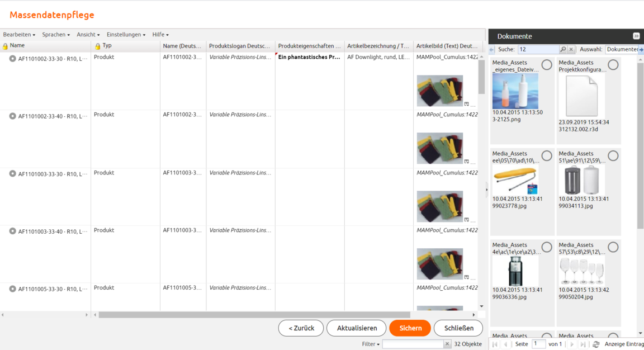This screenshot has width=644, height=350.
Task: Click the blue right arrow next to Auswahl
Action: pos(641,50)
